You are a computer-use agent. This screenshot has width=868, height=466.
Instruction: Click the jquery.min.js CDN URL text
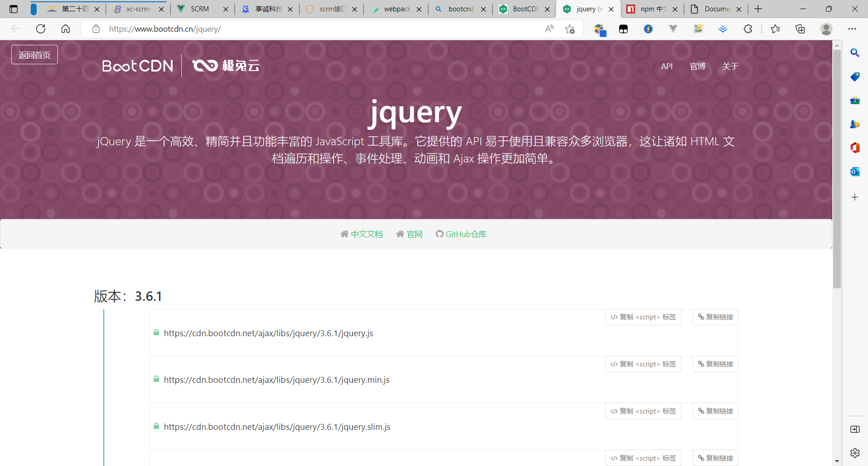click(277, 380)
